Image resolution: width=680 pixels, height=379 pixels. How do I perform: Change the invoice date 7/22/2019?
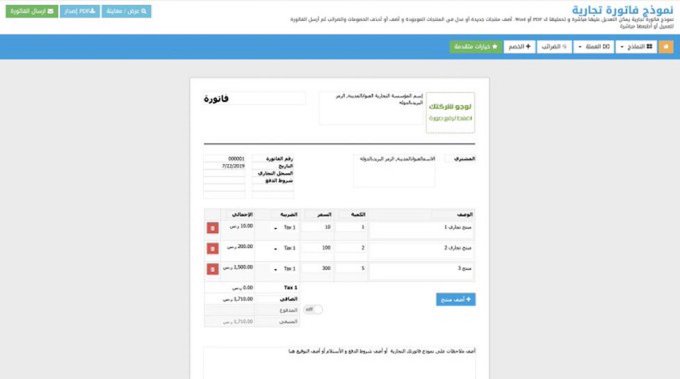coord(224,166)
